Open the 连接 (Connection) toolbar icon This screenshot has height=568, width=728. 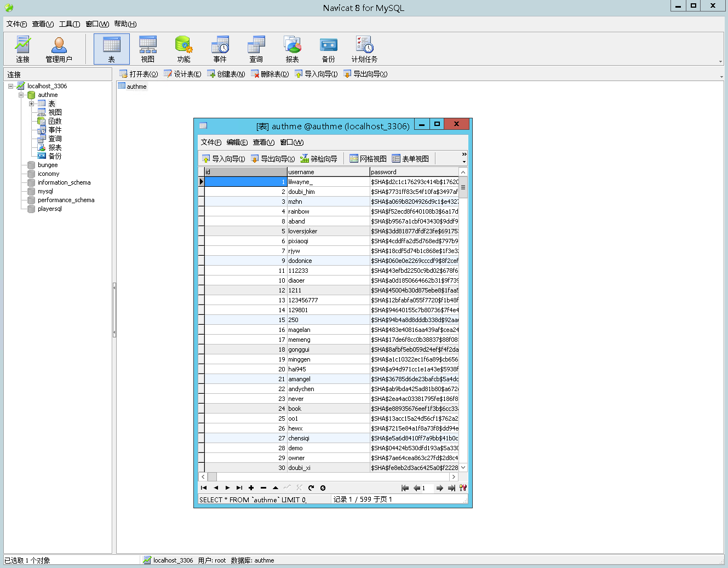tap(22, 49)
